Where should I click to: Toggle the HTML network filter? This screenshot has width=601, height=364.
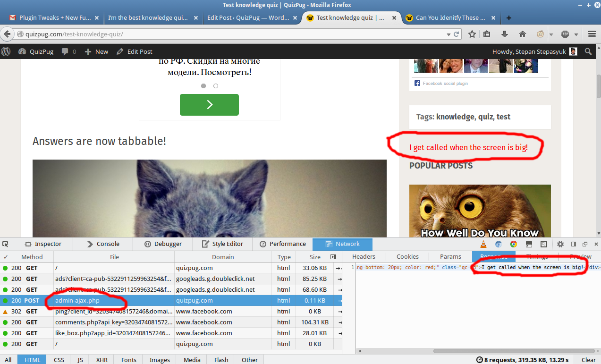click(x=32, y=360)
